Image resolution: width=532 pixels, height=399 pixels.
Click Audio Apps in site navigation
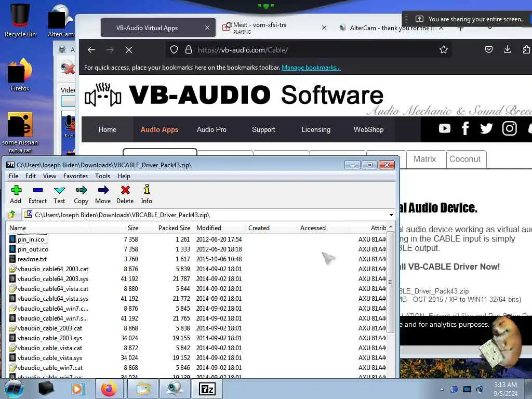tap(159, 129)
